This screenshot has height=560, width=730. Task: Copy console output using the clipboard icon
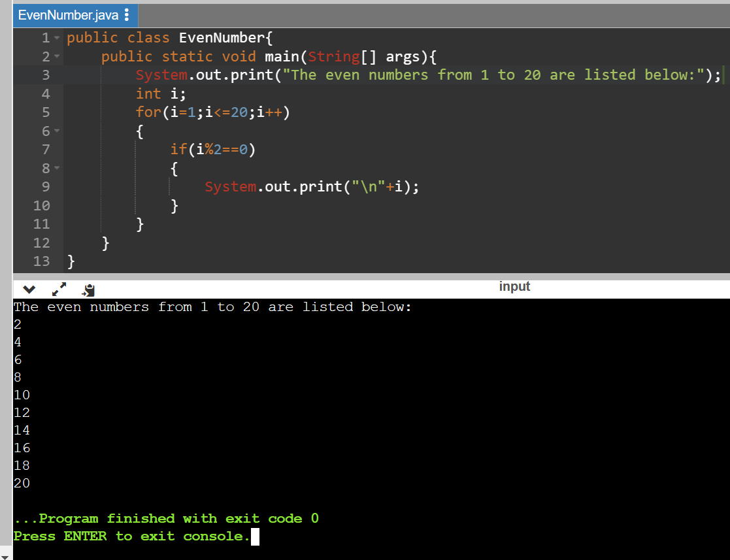pos(88,289)
